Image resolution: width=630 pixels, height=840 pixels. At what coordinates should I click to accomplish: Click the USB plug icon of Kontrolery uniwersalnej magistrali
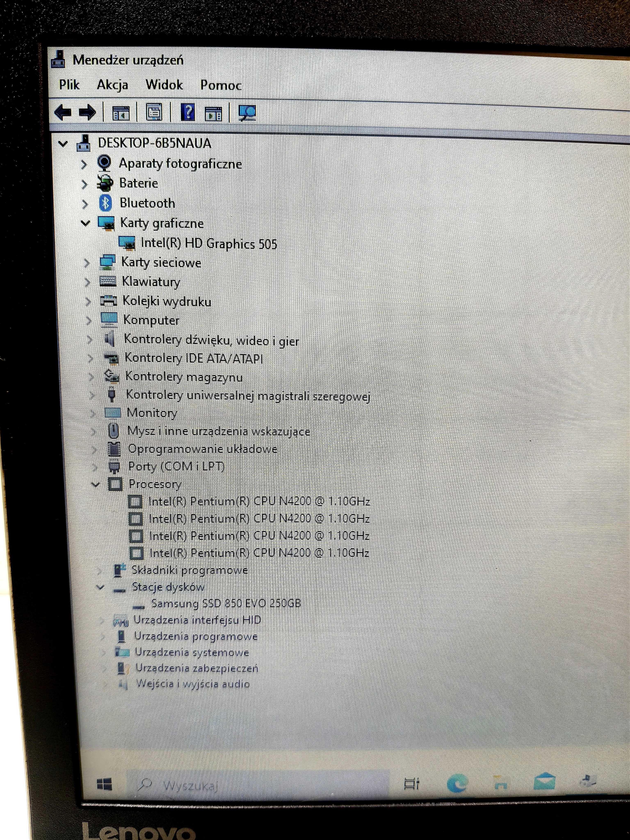(112, 394)
